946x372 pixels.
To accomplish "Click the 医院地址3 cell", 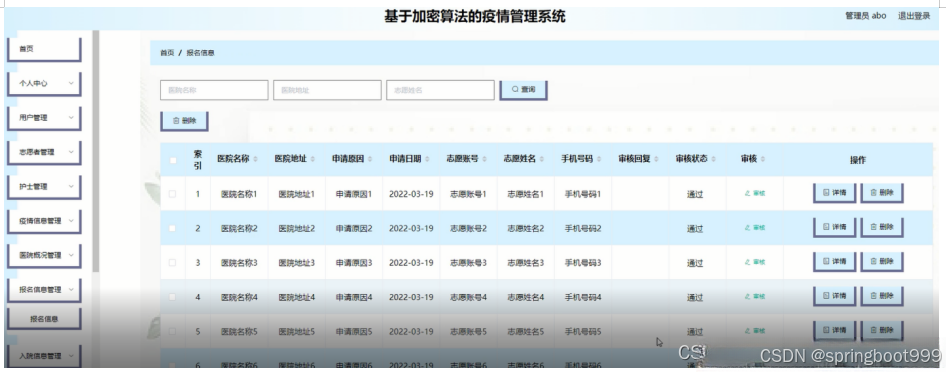I will (x=296, y=263).
